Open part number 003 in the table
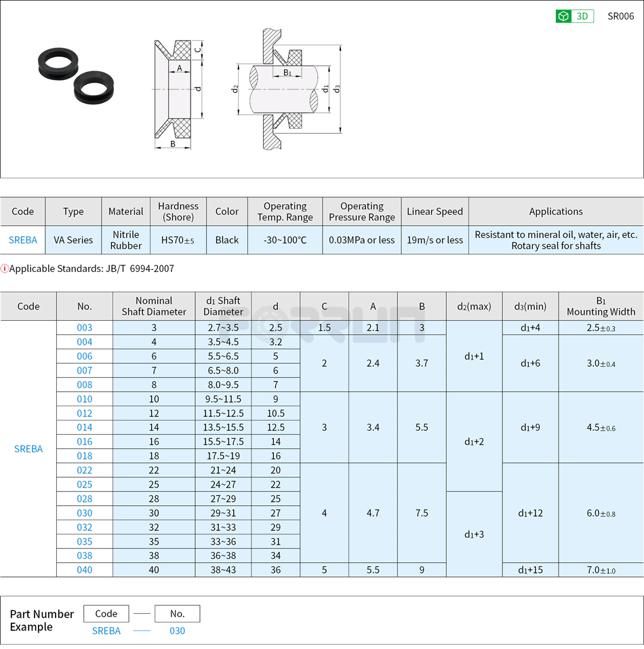Screen dimensions: 644x649 point(84,328)
